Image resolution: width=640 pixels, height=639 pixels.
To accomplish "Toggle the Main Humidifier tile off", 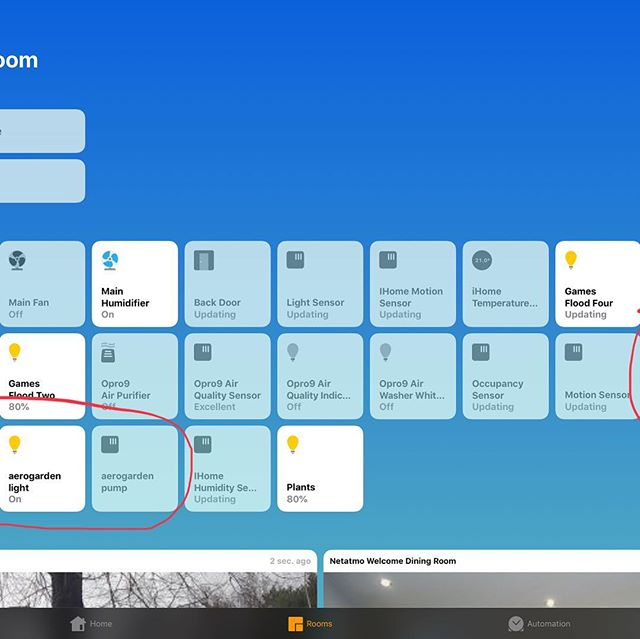I will [x=134, y=284].
